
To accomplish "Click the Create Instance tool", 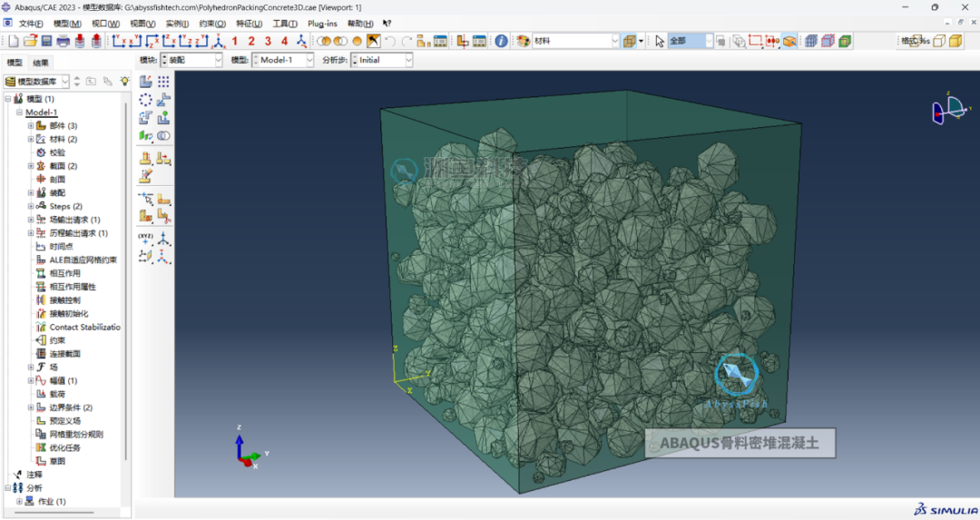I will [x=145, y=82].
